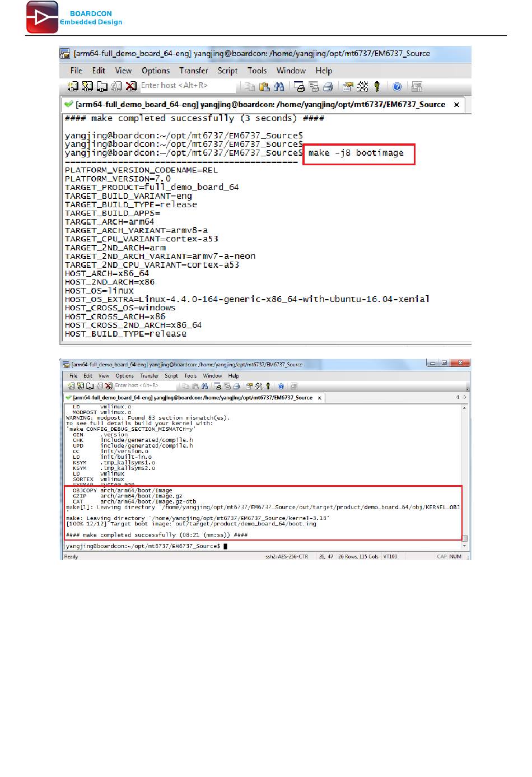Viewport: 532px width, 777px height.
Task: Open Session Options from the upper toolbar icon
Action: (348, 86)
